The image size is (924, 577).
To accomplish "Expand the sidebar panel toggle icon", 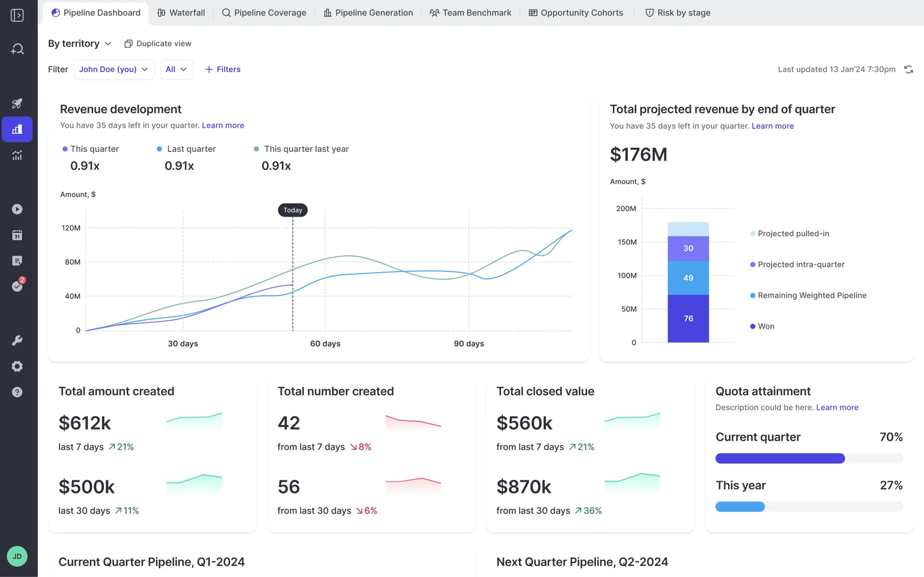I will [x=17, y=15].
